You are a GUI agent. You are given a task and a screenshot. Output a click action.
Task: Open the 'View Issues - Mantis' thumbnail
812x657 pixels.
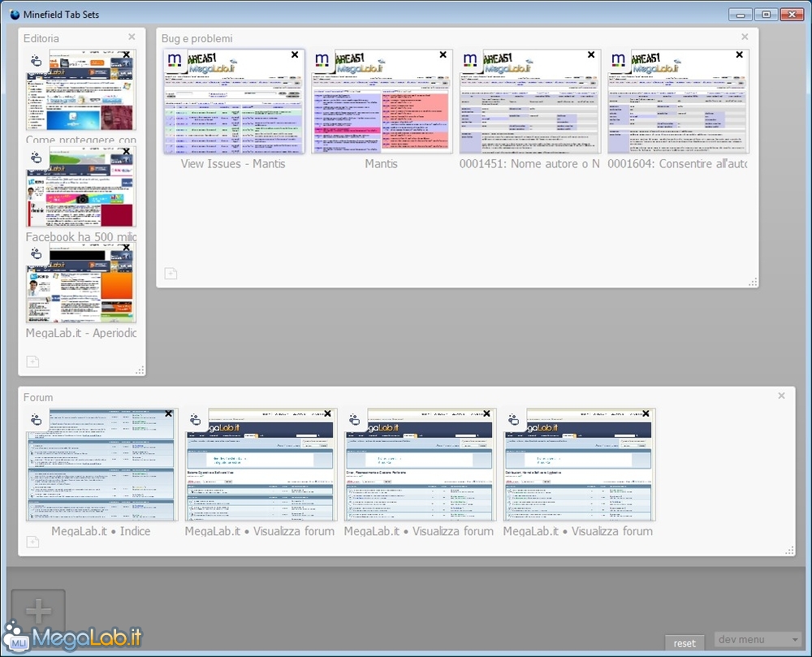pyautogui.click(x=234, y=102)
